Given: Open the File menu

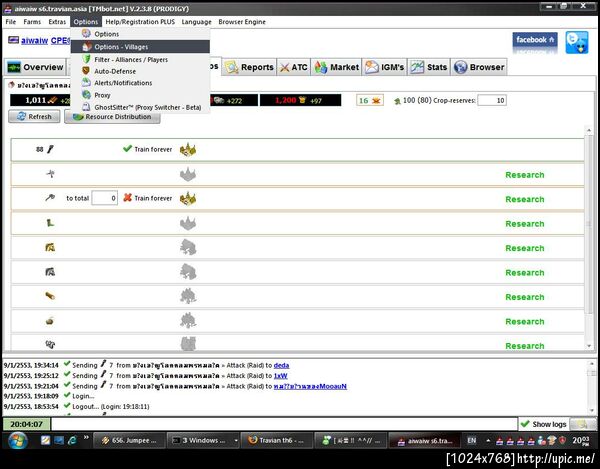Looking at the screenshot, I should (11, 22).
